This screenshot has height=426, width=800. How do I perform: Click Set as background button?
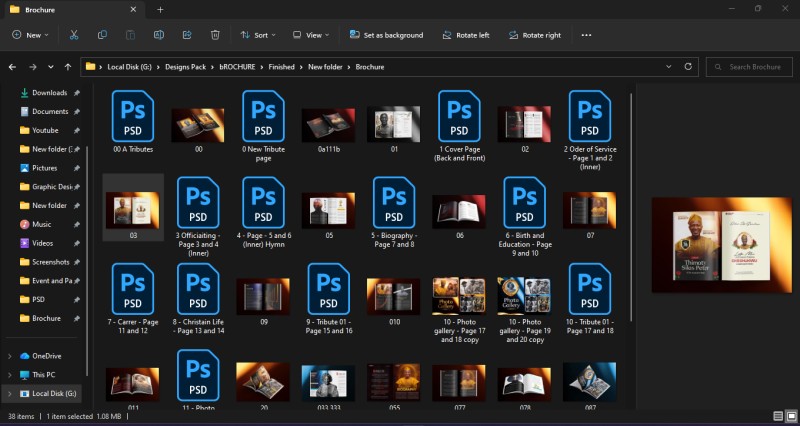[x=386, y=35]
